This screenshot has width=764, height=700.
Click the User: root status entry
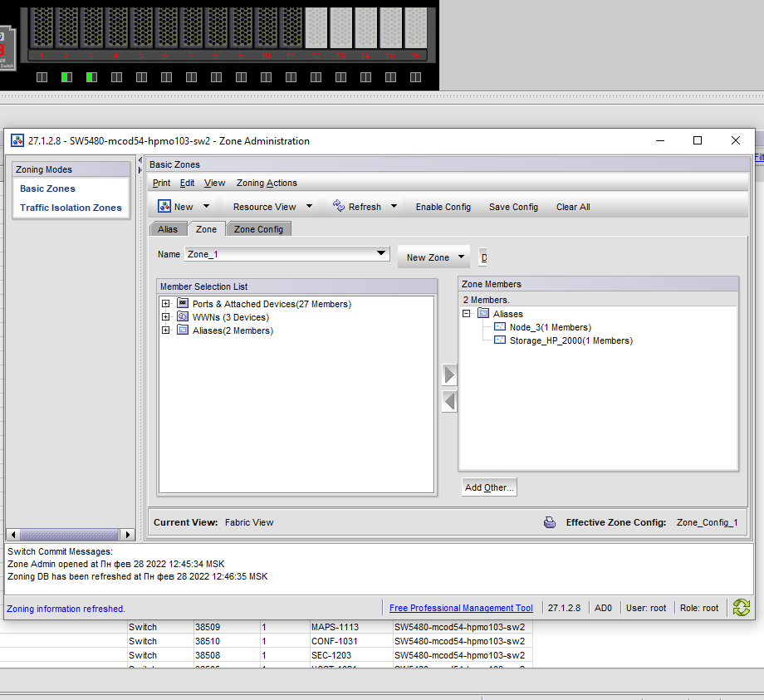645,608
